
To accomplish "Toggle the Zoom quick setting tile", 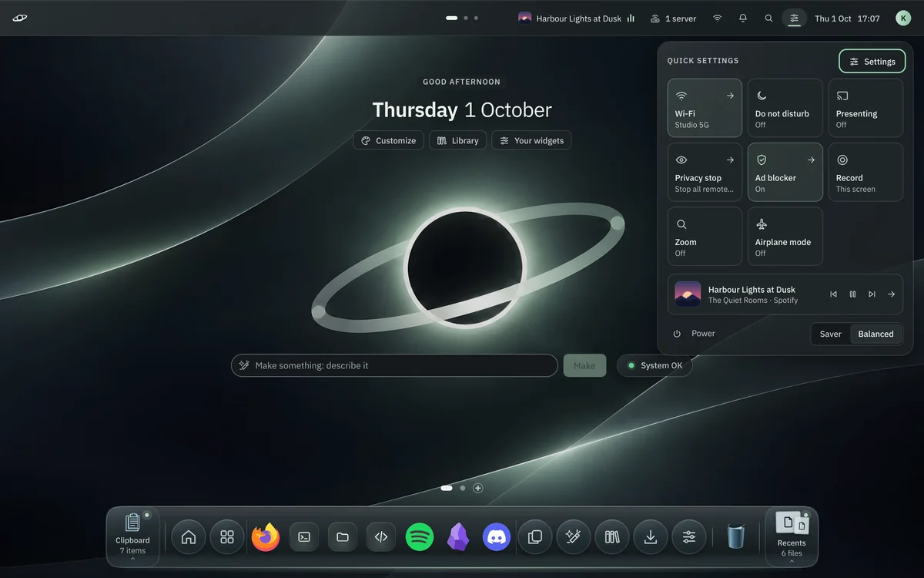I will [705, 237].
